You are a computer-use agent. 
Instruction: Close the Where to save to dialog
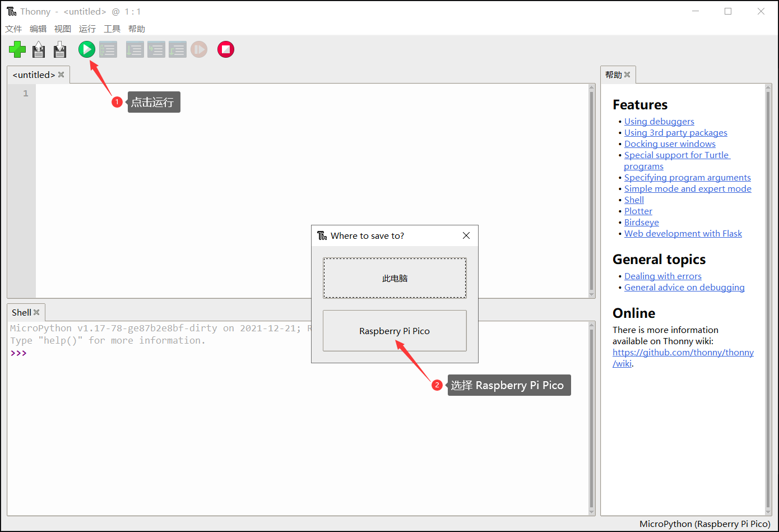tap(466, 235)
